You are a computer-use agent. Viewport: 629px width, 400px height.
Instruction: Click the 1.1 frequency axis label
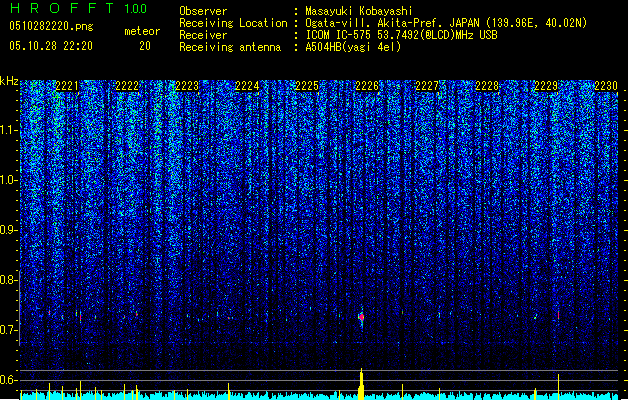tap(9, 130)
